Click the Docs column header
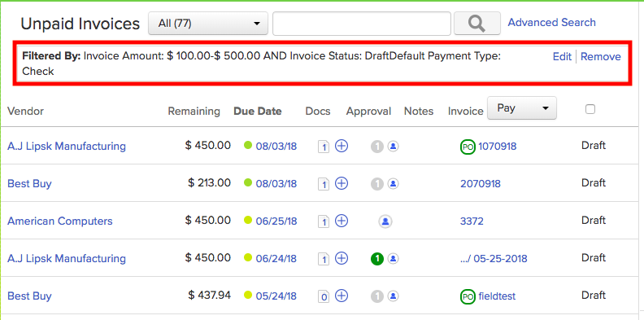Viewport: 644px width, 320px height. 318,111
